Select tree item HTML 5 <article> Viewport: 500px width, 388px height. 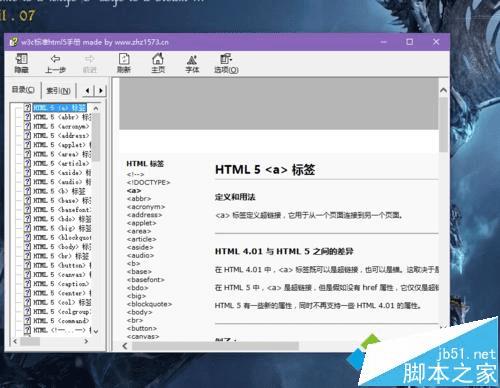click(x=61, y=163)
